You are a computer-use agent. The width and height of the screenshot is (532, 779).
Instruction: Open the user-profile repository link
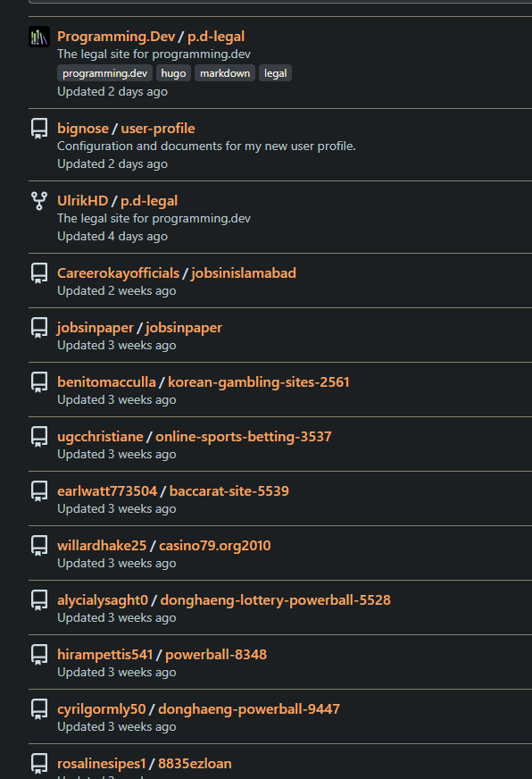158,128
